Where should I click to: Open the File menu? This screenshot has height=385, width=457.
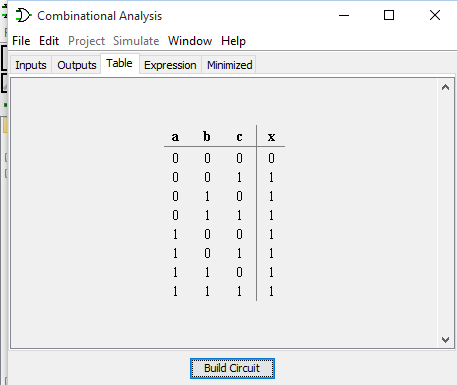coord(21,41)
